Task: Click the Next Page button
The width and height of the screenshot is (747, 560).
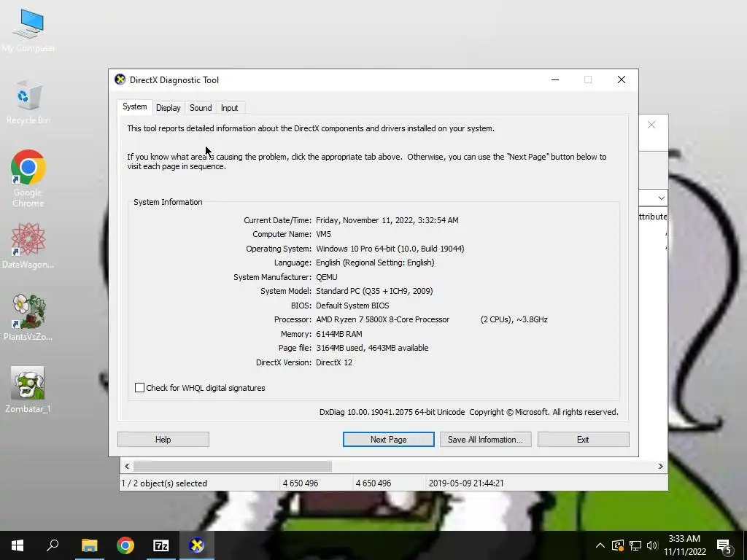Action: coord(388,440)
